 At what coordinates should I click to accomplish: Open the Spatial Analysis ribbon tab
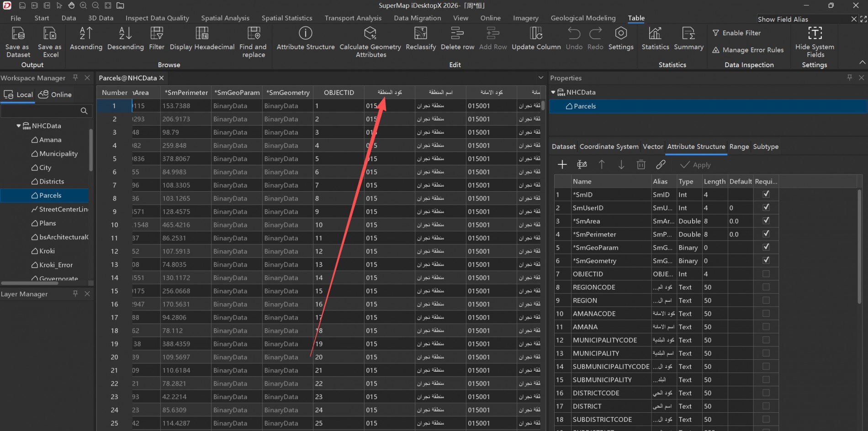pyautogui.click(x=225, y=18)
